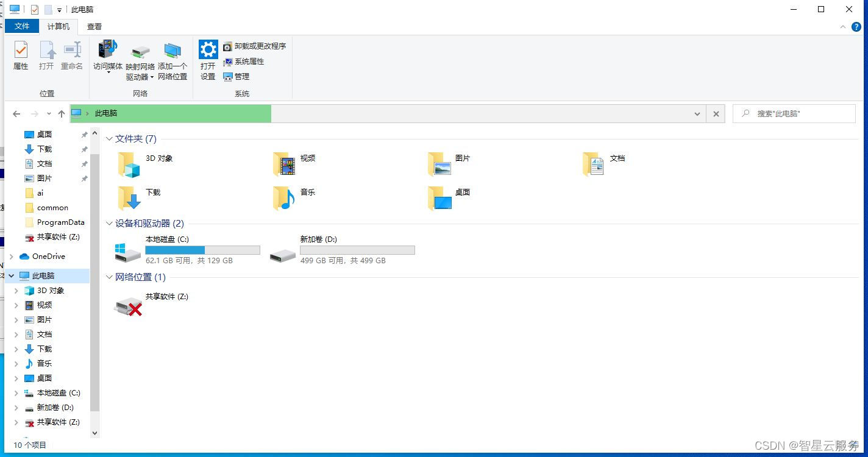Screen dimensions: 868x457
Task: Select 桌面 in quick access
Action: [x=44, y=135]
